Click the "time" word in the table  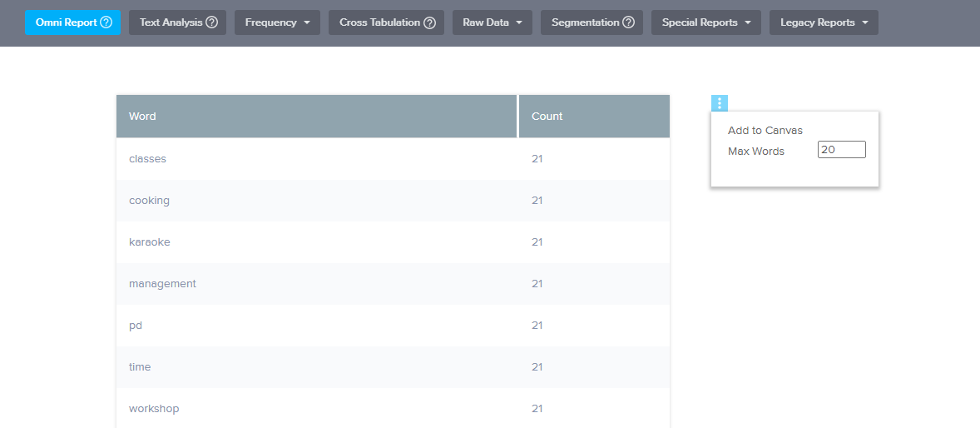[140, 367]
